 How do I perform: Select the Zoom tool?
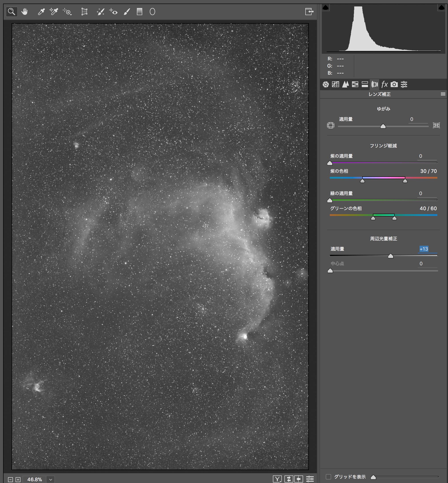coord(11,11)
